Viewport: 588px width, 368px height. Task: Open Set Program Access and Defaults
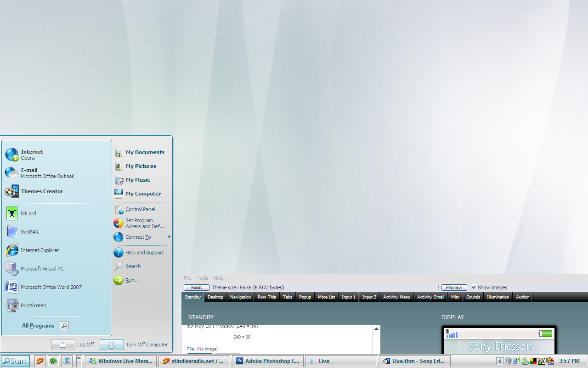point(141,223)
